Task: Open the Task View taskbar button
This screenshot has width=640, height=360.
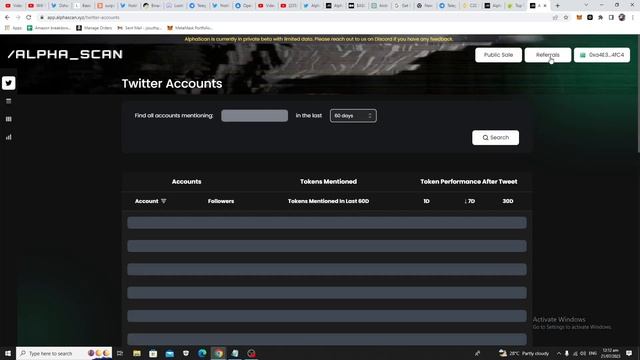Action: [x=120, y=353]
